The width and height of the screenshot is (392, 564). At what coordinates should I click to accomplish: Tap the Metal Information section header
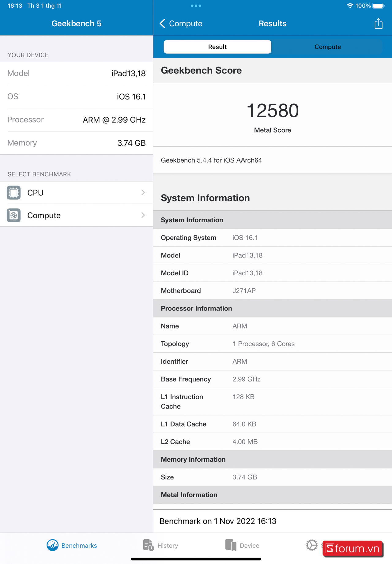click(189, 495)
